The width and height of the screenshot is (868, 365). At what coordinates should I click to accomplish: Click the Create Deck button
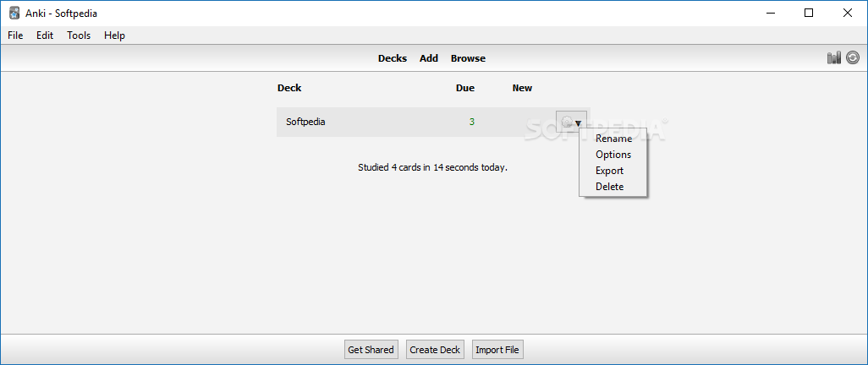[x=435, y=350]
